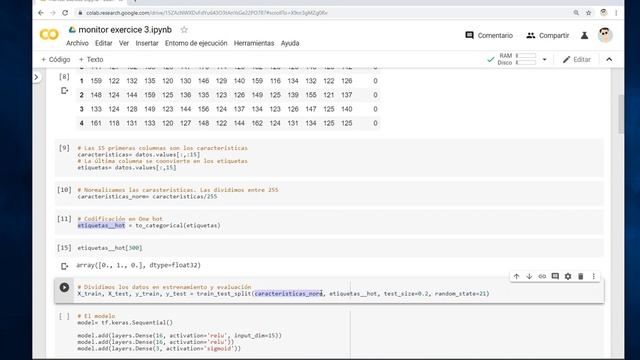
Task: Open the Ver menu
Action: (x=124, y=43)
